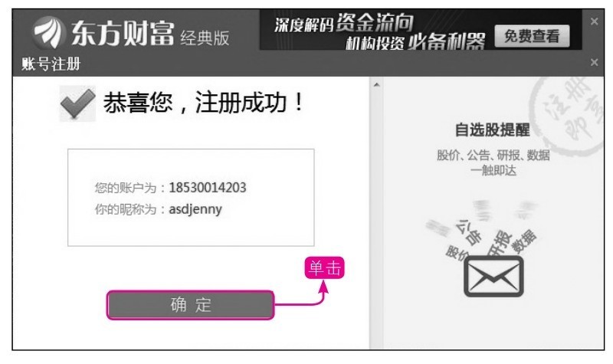
Task: Click the envelope mail icon
Action: [x=493, y=276]
